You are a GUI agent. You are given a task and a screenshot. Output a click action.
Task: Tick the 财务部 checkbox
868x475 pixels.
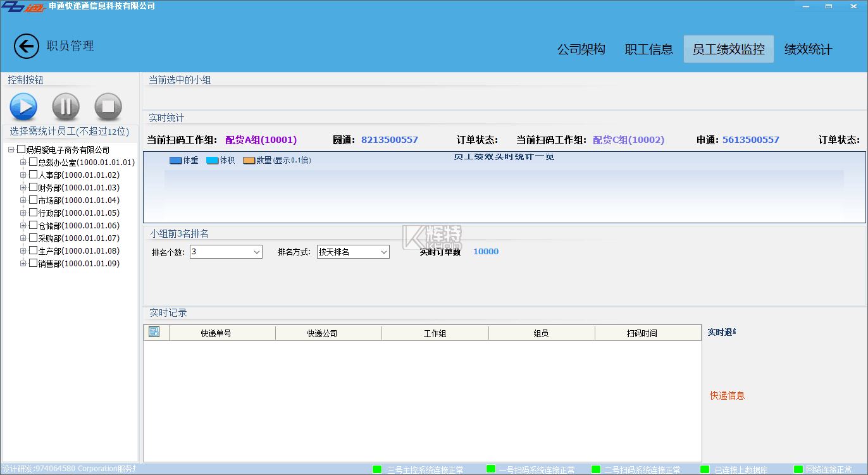[34, 187]
